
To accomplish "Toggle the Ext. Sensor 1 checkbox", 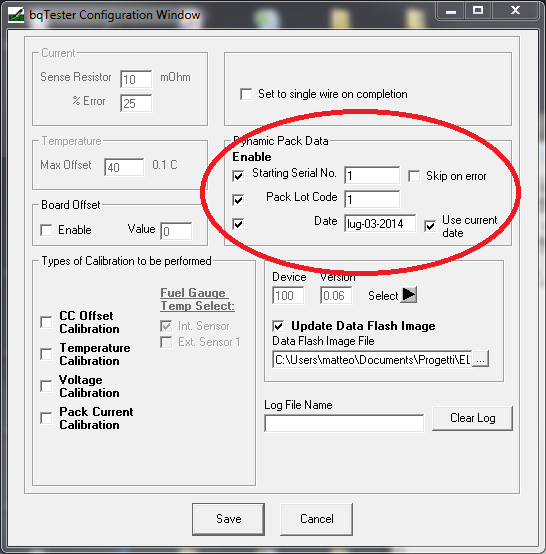I will pos(166,342).
